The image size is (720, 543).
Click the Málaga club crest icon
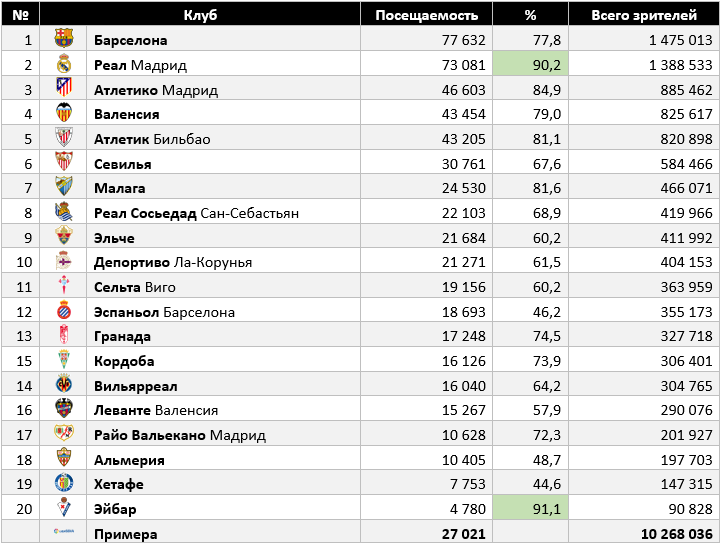click(64, 188)
